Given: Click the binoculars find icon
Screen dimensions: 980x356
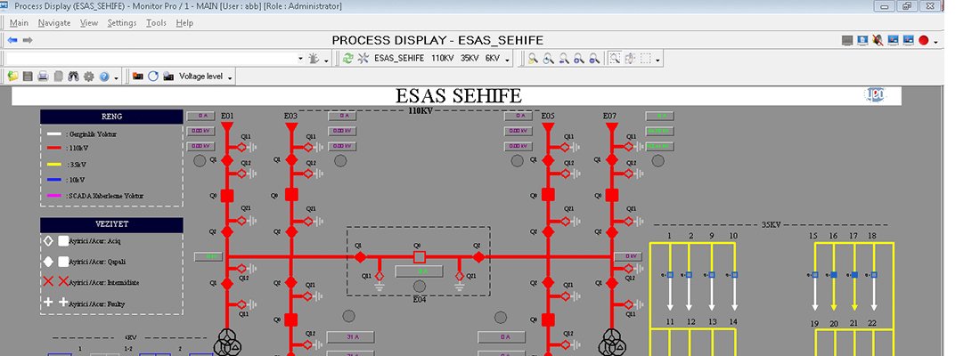Looking at the screenshot, I should click(73, 77).
